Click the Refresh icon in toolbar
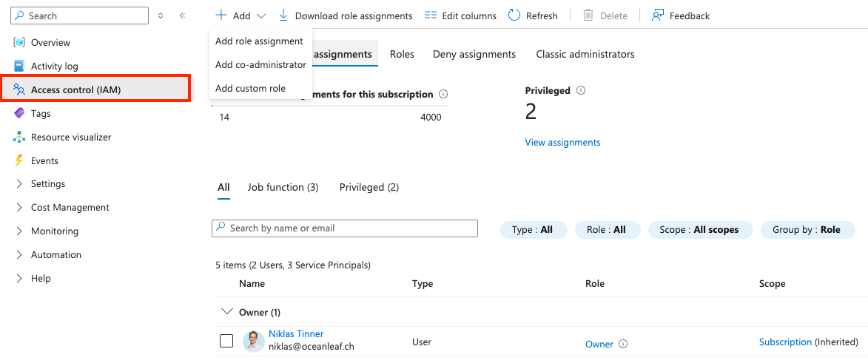Image resolution: width=868 pixels, height=363 pixels. 514,16
